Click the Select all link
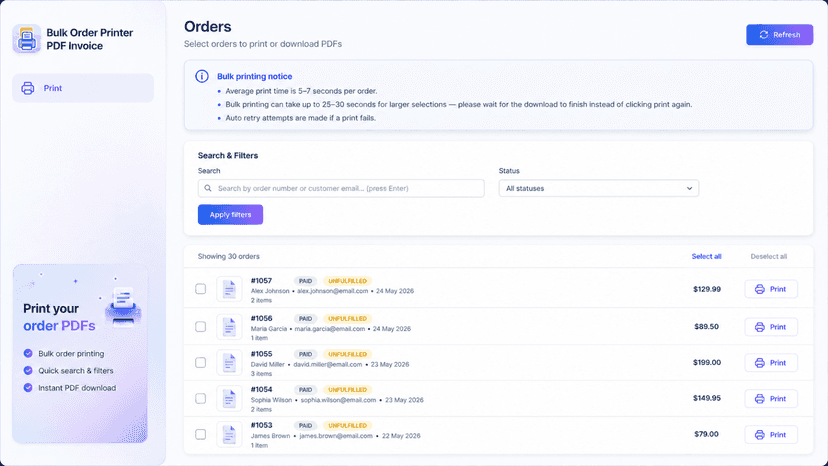The height and width of the screenshot is (466, 828). [x=707, y=257]
